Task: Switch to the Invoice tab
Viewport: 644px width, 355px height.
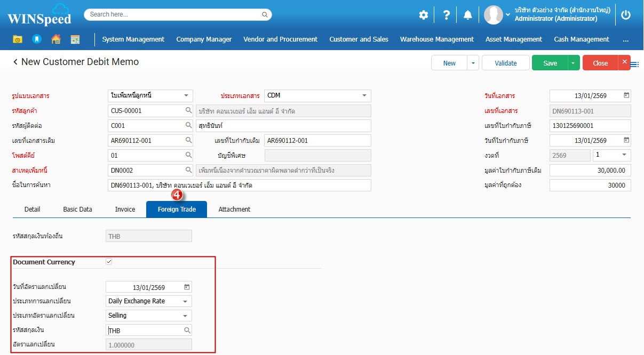Action: (x=125, y=209)
